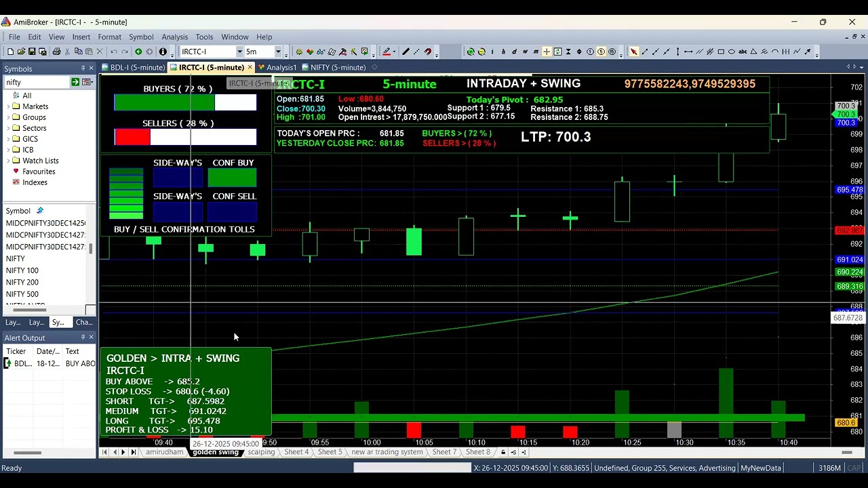
Task: Select the 15-minute circled interval icon
Action: (612, 52)
